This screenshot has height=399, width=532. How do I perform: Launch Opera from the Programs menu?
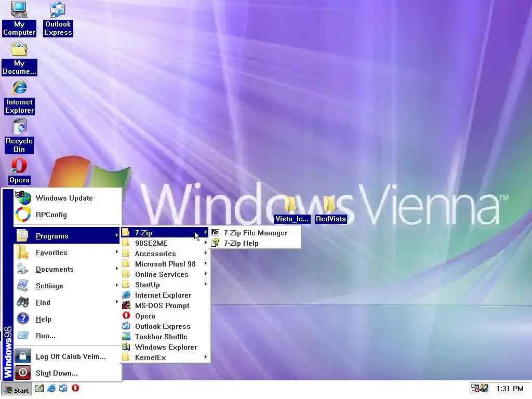(165, 316)
